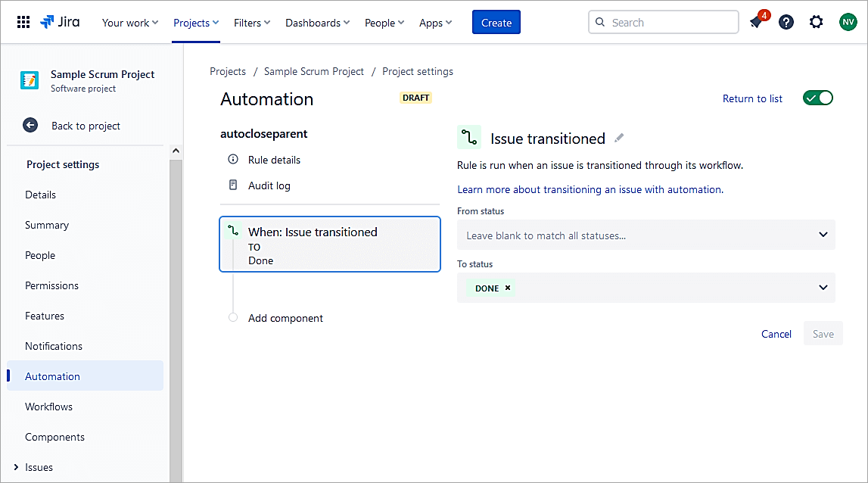Click the Return to list link

click(752, 98)
